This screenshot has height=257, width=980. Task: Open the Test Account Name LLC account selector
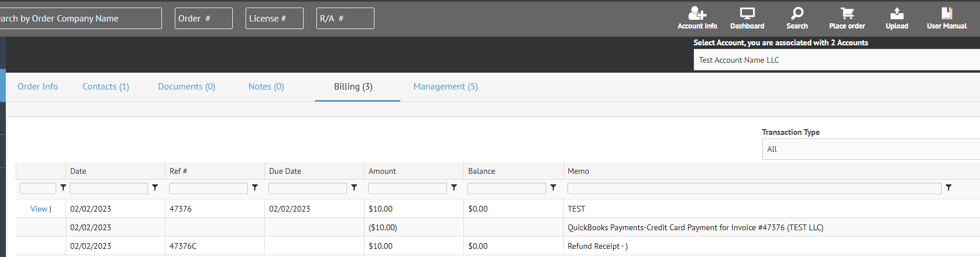[x=837, y=60]
